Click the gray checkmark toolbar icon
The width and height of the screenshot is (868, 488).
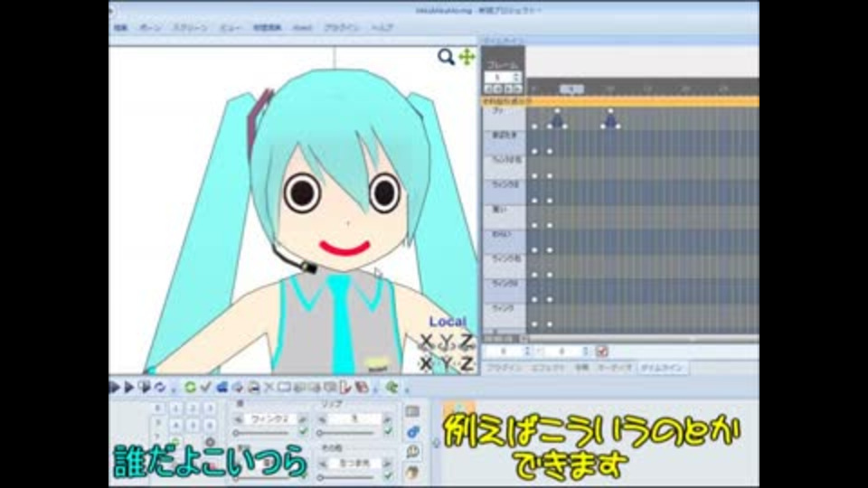206,387
